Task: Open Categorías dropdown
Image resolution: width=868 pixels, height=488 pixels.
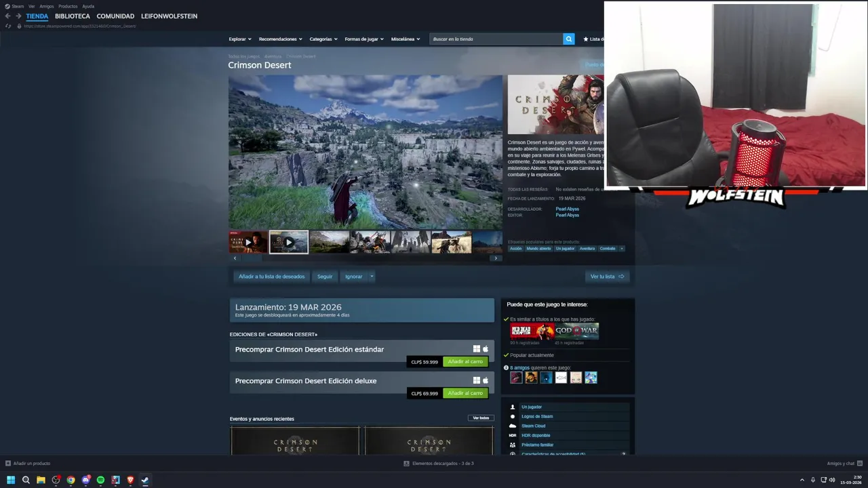Action: coord(323,39)
